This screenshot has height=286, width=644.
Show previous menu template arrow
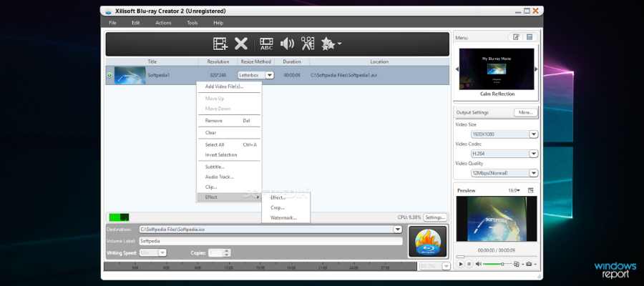click(x=457, y=69)
